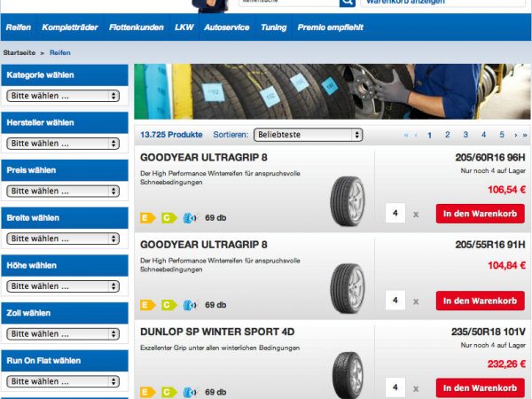Click quantity field for 205/60R16 96H tire

click(x=395, y=213)
